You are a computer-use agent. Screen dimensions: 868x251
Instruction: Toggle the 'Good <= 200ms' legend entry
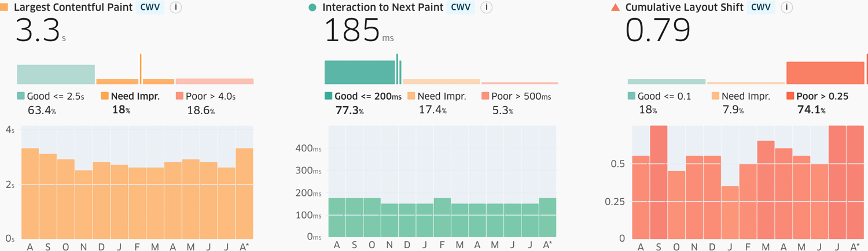pos(367,96)
